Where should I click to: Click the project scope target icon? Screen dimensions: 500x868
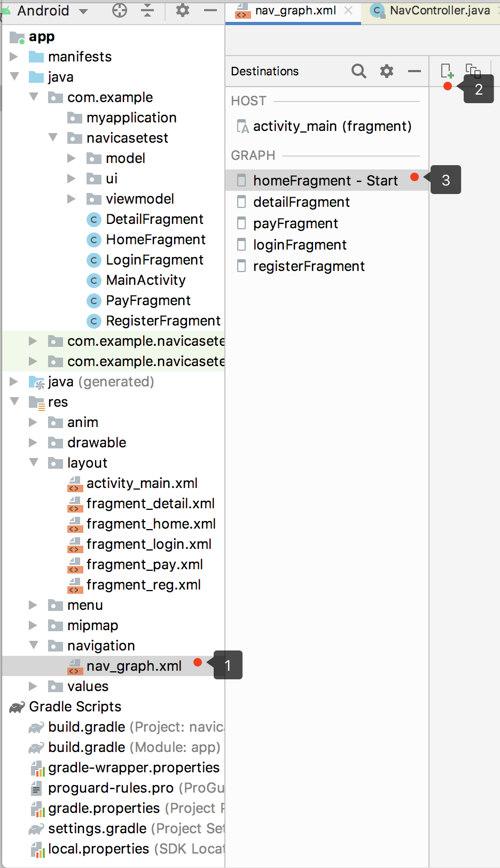tap(120, 10)
